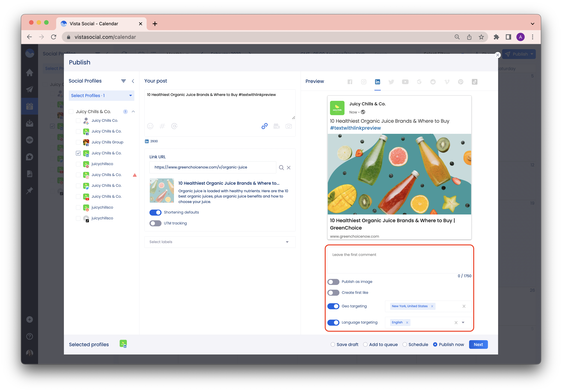562x392 pixels.
Task: Open TikTok preview icon
Action: click(475, 82)
